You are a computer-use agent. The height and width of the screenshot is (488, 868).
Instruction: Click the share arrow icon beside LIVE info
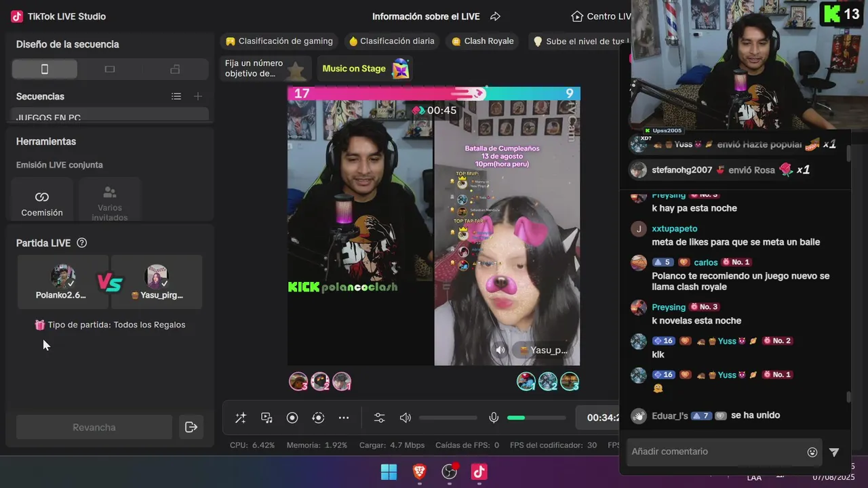(495, 16)
